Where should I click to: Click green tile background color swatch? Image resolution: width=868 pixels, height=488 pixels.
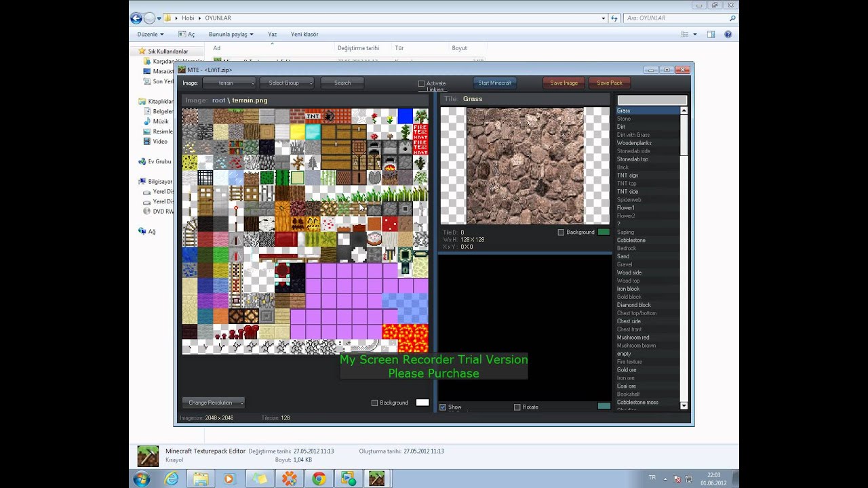tap(604, 232)
